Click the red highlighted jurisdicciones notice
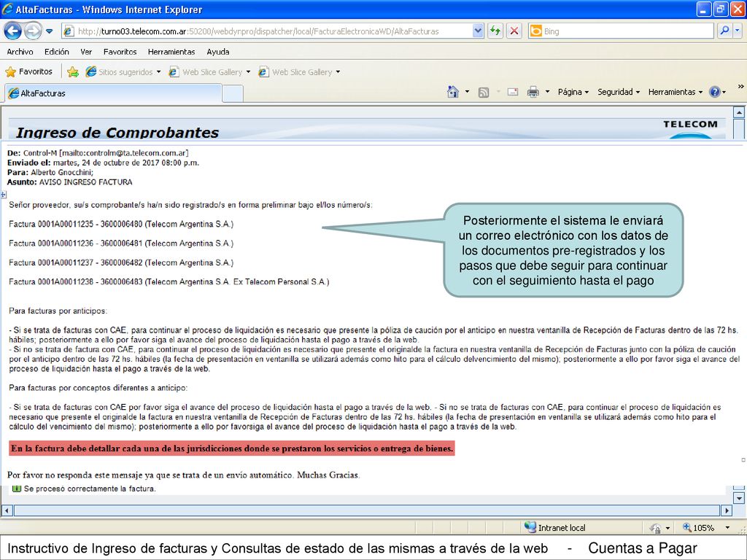This screenshot has width=747, height=560. (x=232, y=448)
